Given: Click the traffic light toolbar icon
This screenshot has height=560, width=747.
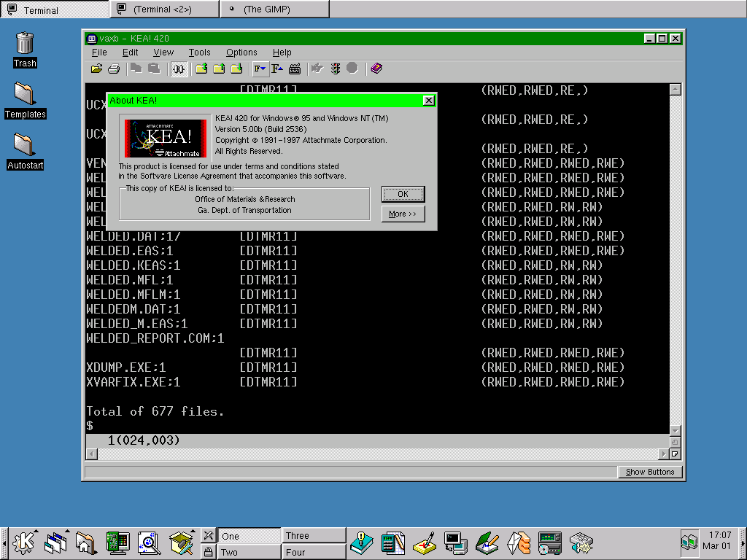Looking at the screenshot, I should point(336,69).
